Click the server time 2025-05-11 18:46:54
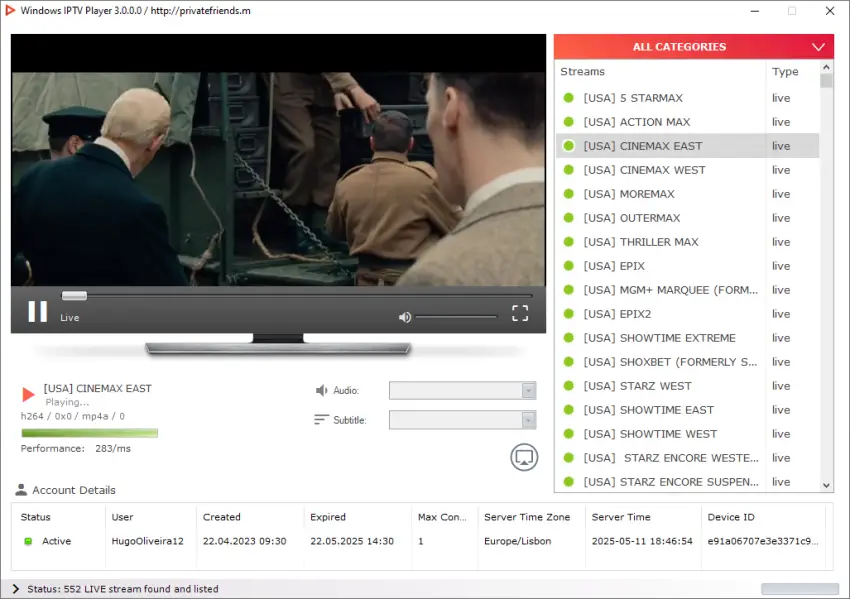Viewport: 850px width, 599px height. (x=642, y=541)
